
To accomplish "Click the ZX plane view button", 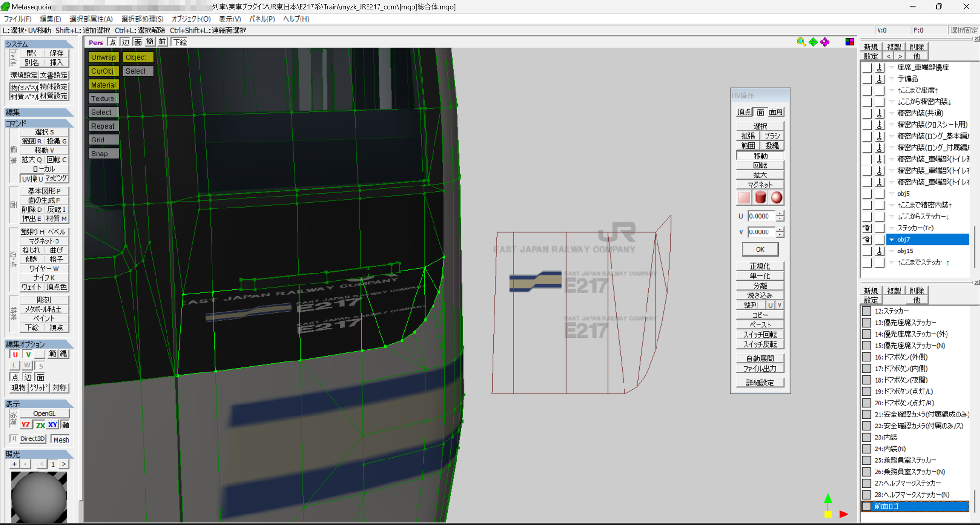I will [40, 425].
